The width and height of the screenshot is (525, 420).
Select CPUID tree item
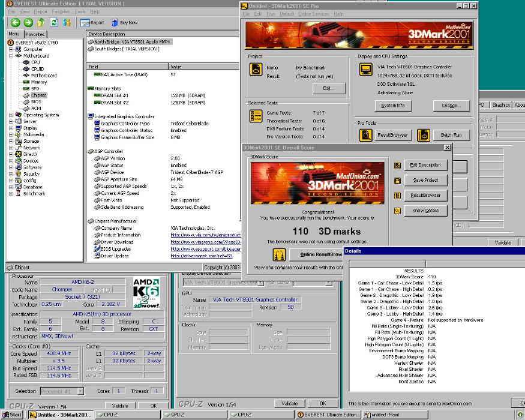click(37, 69)
